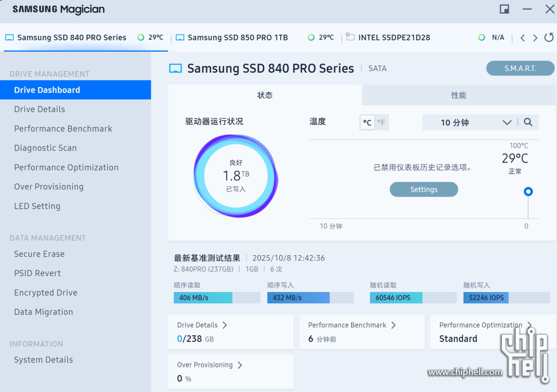
Task: Click the INTEL SSDPE21D28 drive icon
Action: 350,36
